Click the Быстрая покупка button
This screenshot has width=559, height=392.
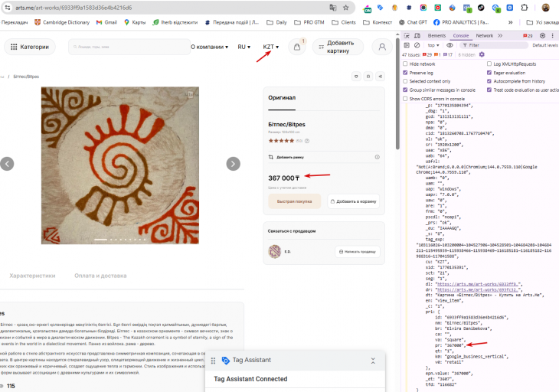295,201
